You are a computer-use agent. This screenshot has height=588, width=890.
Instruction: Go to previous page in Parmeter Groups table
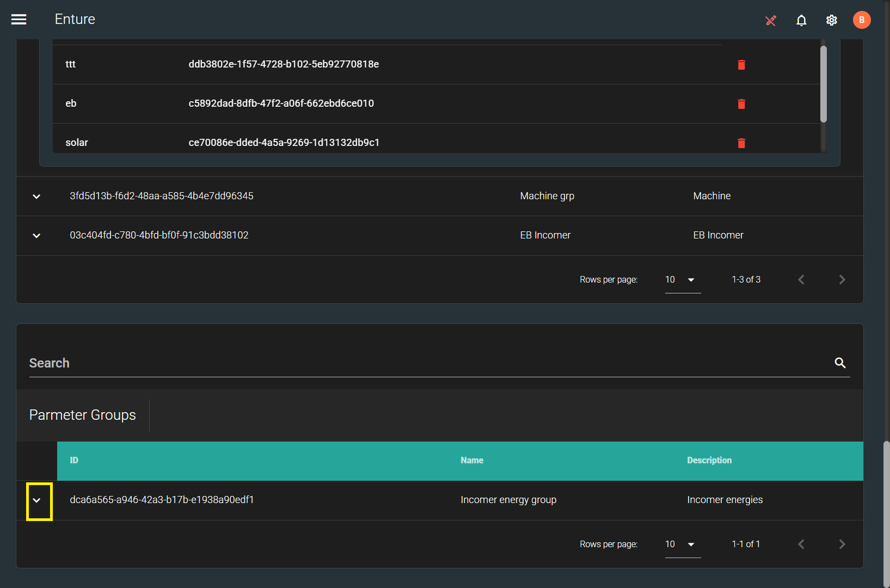pyautogui.click(x=801, y=544)
